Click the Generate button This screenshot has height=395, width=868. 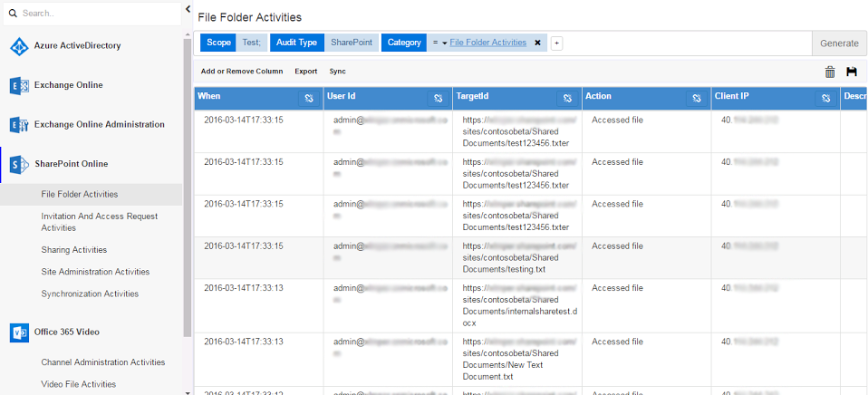[839, 43]
